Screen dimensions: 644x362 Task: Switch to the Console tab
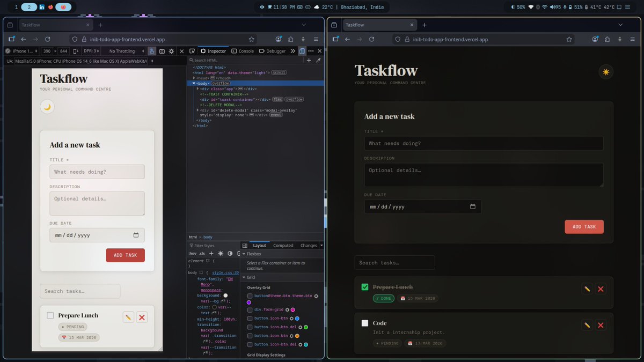click(x=243, y=51)
